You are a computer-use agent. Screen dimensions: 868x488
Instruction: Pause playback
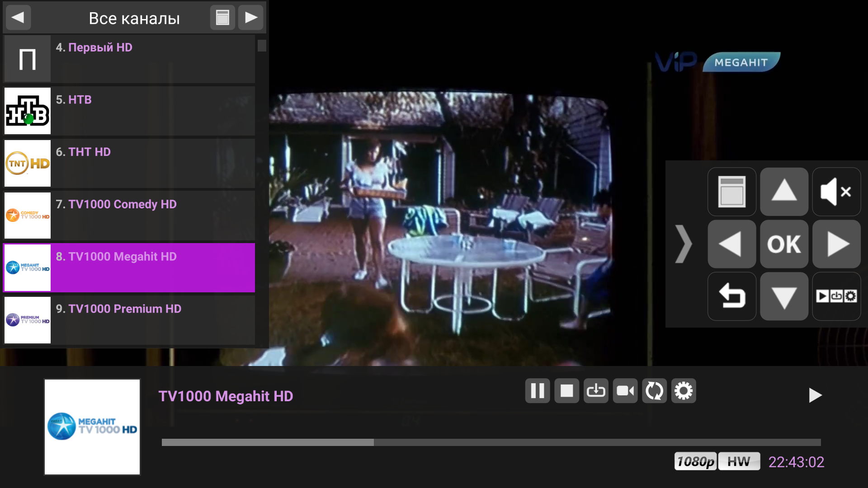(538, 391)
